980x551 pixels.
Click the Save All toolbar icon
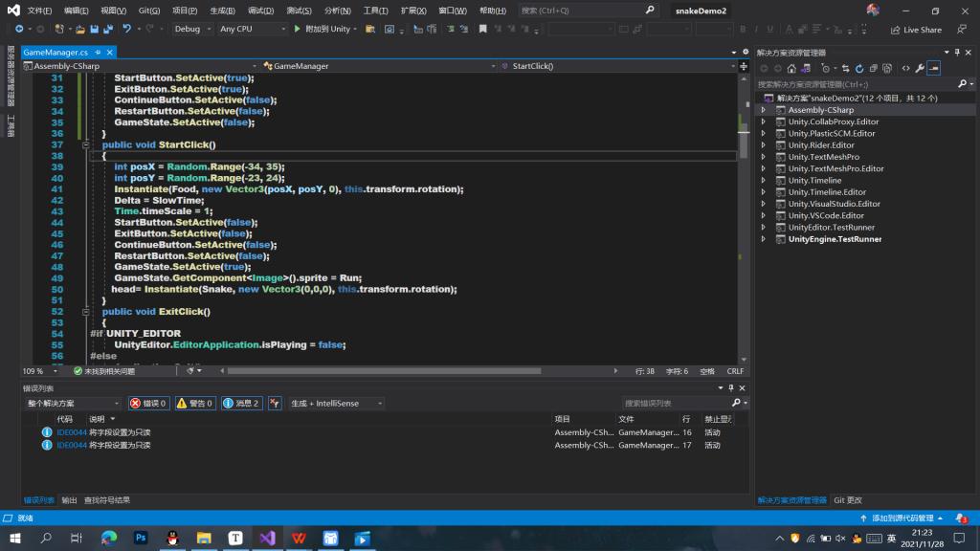[108, 30]
